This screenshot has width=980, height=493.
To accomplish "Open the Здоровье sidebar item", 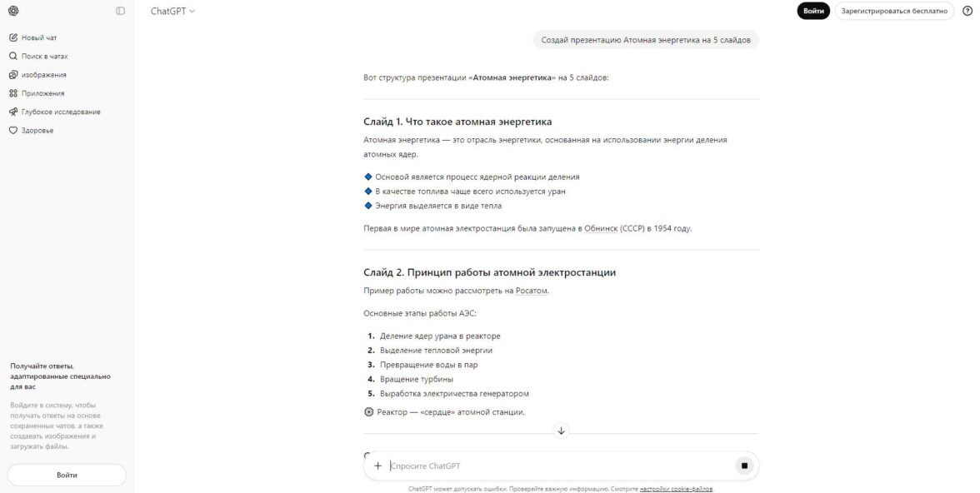I will click(37, 130).
